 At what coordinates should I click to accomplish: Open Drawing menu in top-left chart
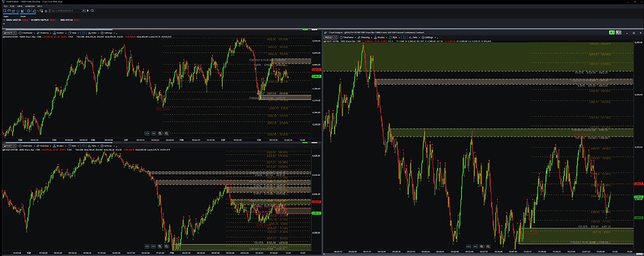pyautogui.click(x=43, y=33)
